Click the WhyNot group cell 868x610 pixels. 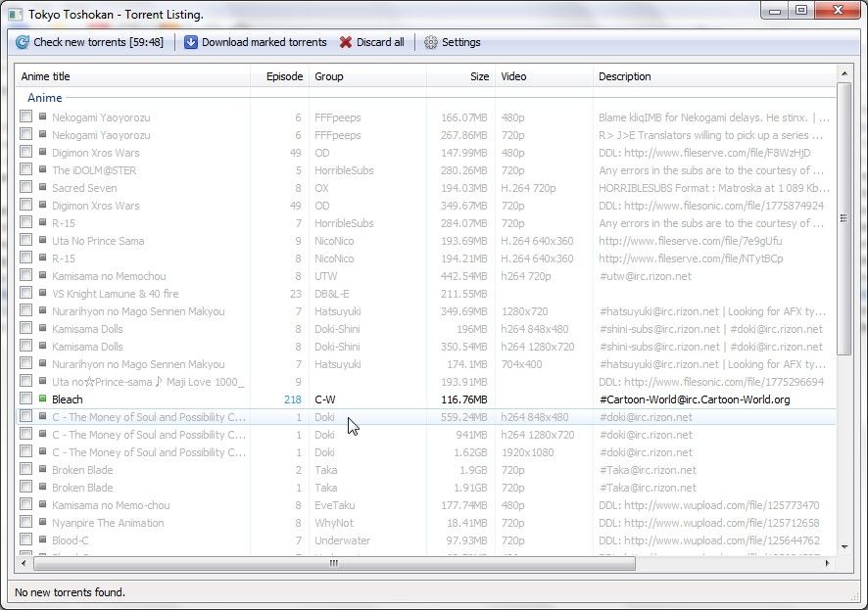[334, 523]
